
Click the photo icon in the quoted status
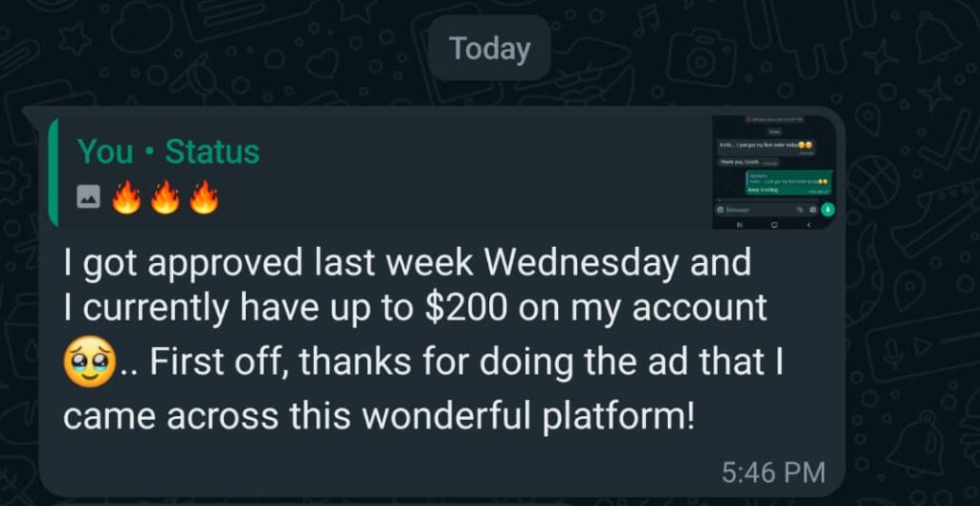click(x=89, y=198)
